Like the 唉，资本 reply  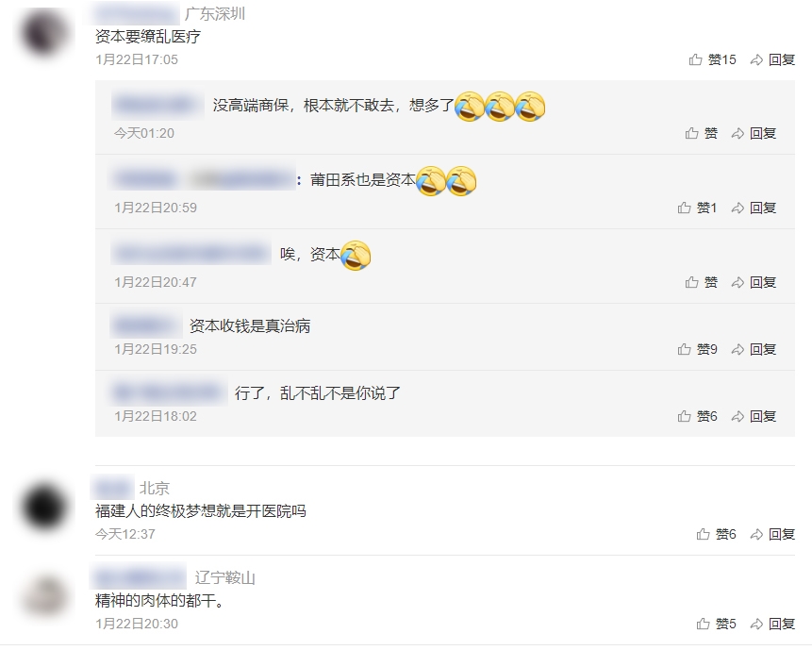pos(701,282)
